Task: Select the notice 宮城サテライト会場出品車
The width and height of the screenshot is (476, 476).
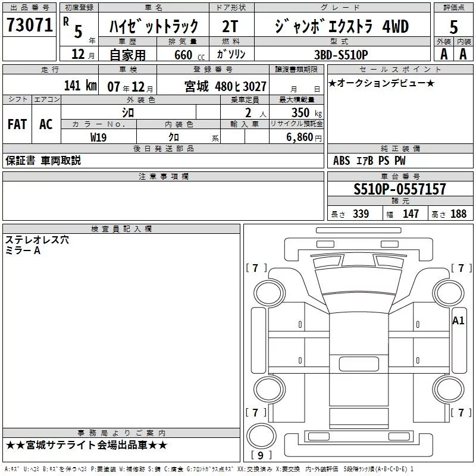Action: (x=86, y=445)
